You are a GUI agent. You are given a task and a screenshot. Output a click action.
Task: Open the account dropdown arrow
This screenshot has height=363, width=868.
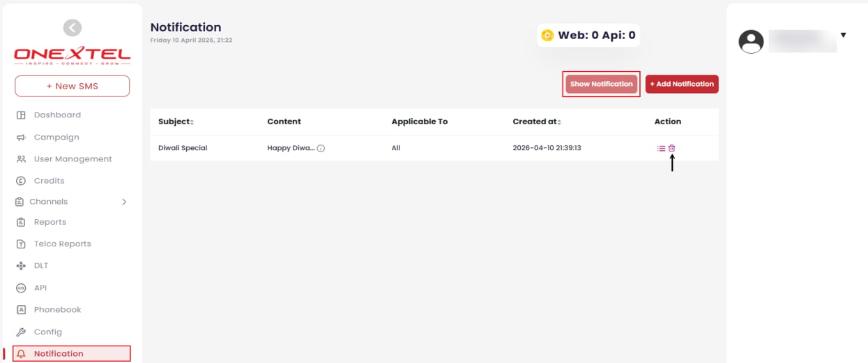[x=843, y=35]
